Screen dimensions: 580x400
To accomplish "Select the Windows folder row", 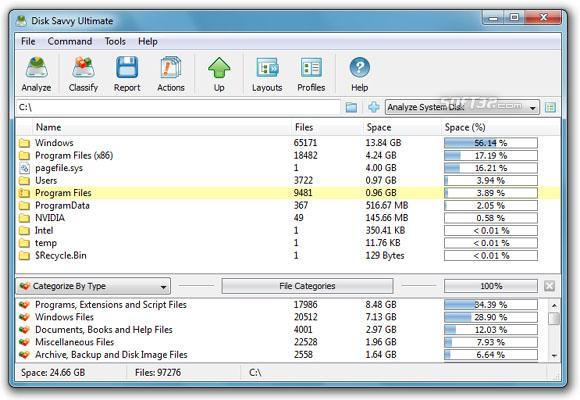I will click(x=288, y=143).
